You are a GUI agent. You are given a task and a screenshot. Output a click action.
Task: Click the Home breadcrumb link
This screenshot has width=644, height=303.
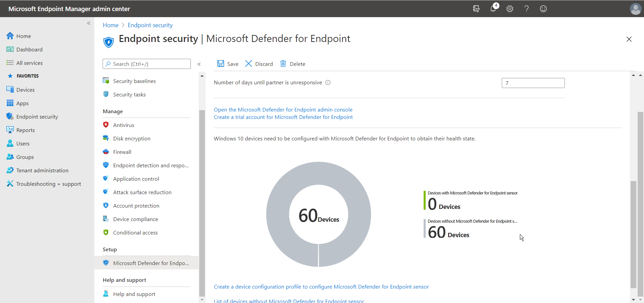point(111,25)
